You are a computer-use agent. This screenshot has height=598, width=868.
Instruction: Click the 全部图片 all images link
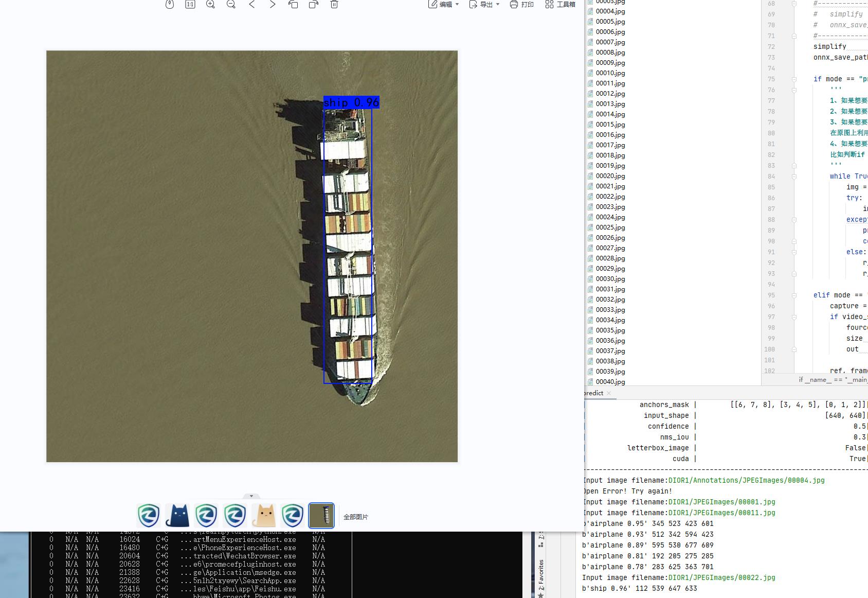coord(356,517)
